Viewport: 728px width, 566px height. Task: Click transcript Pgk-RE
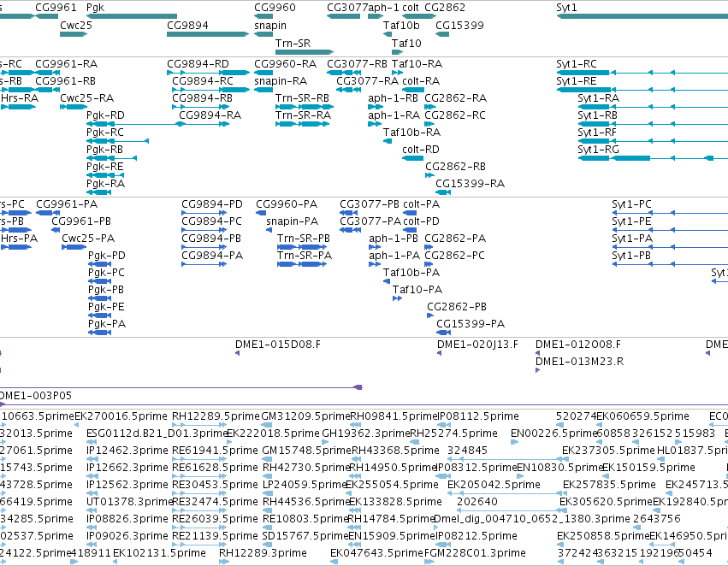pos(105,167)
